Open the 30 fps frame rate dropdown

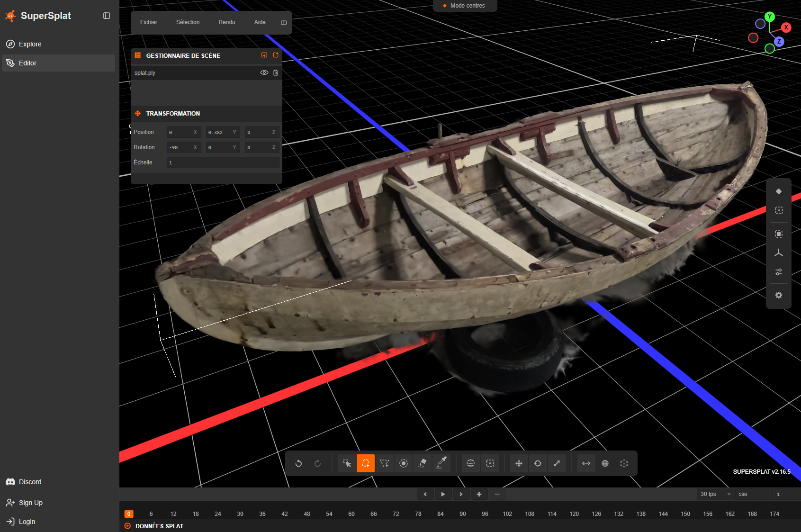(x=715, y=494)
